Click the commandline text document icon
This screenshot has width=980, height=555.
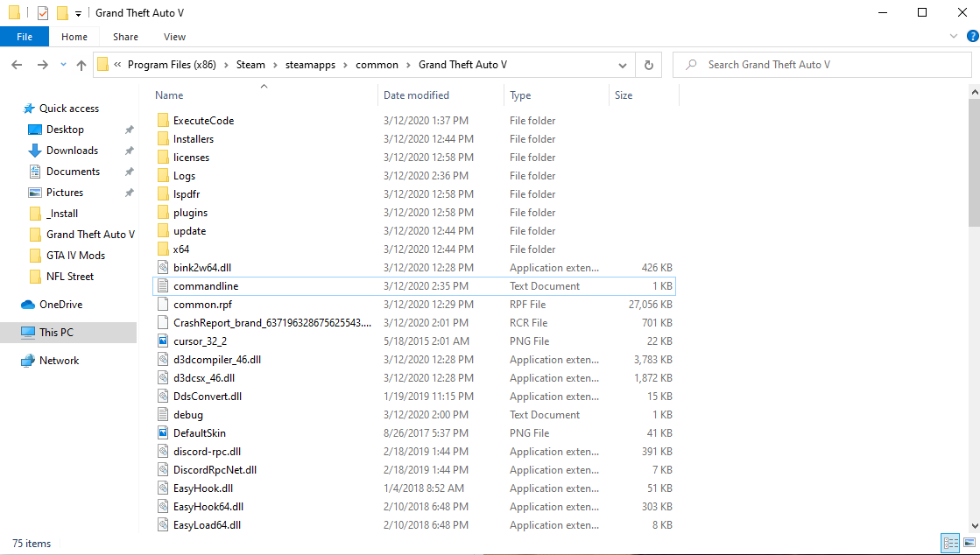(x=163, y=286)
